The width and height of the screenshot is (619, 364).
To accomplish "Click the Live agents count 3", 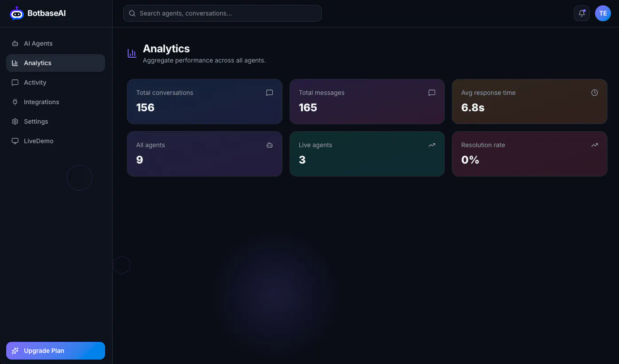I will (302, 160).
